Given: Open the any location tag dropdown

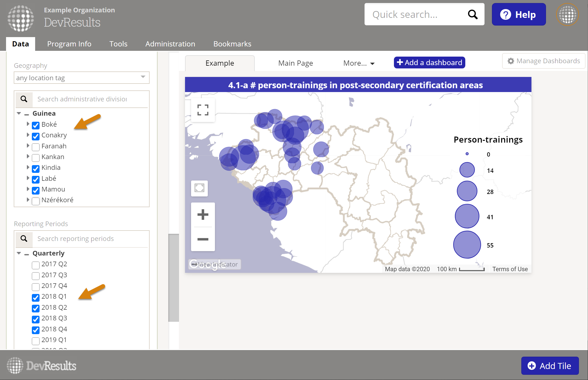Looking at the screenshot, I should click(82, 78).
